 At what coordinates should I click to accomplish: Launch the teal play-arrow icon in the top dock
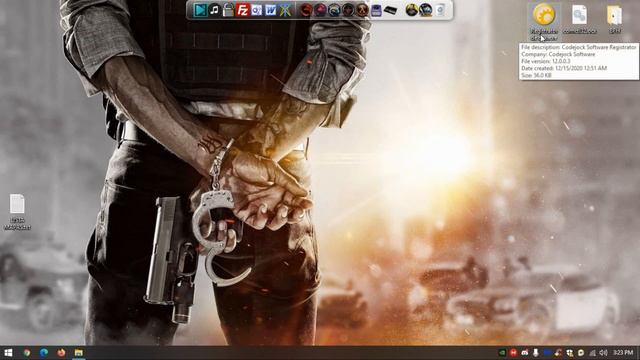point(200,10)
